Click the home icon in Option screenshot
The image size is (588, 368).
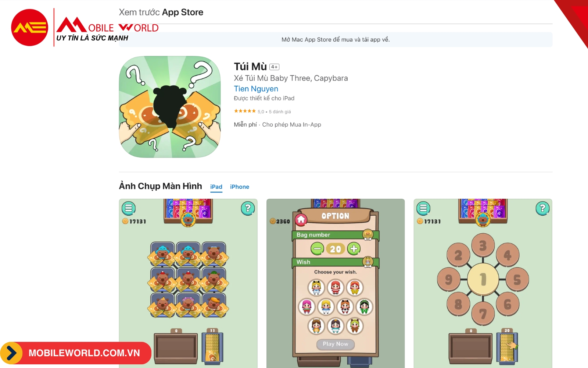(301, 220)
